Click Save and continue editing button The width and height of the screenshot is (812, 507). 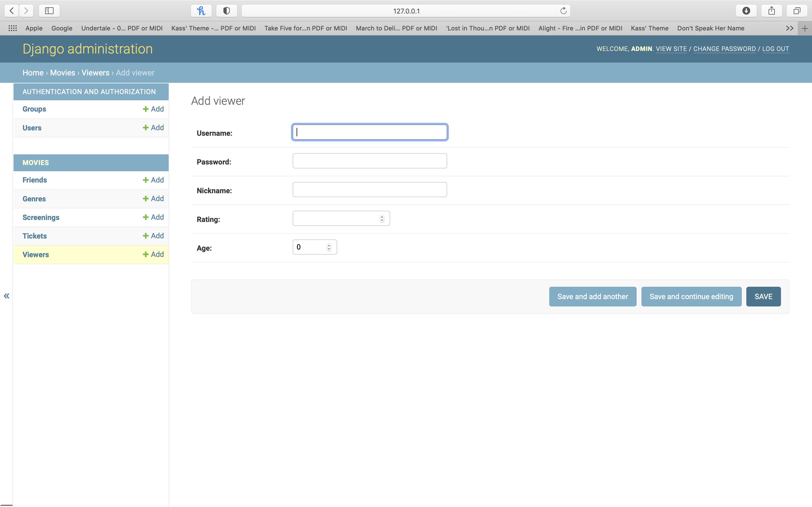[x=691, y=296]
